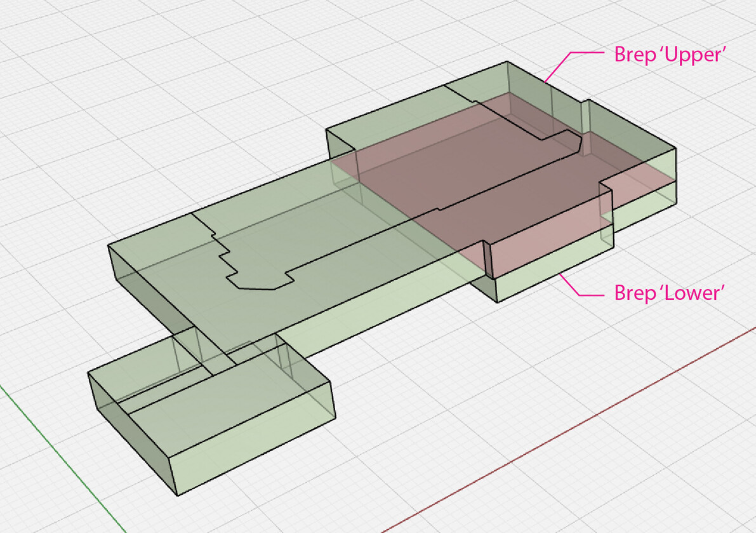Click the red X-axis line in the viewport
756x533 pixels.
coord(569,430)
